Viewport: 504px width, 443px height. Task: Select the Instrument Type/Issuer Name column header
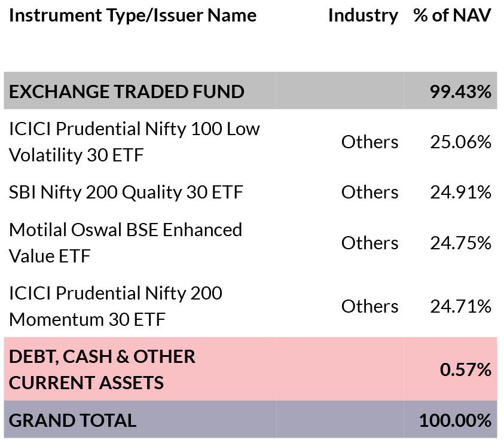[133, 16]
